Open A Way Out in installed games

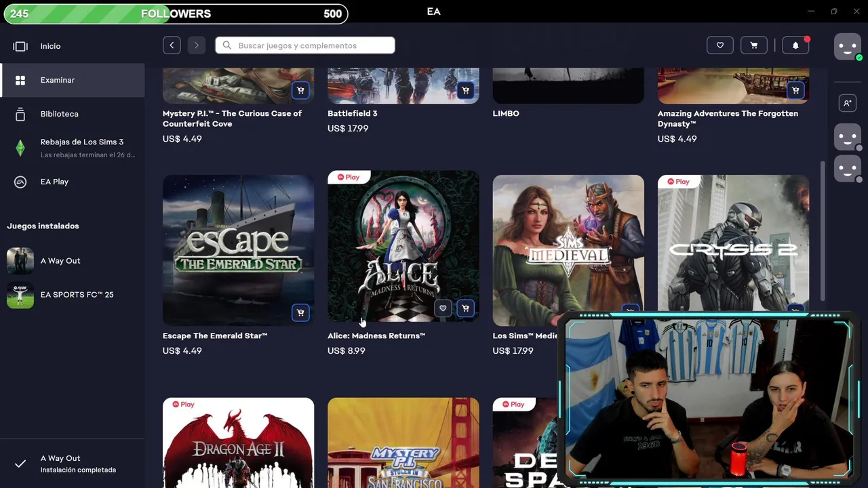pos(72,261)
